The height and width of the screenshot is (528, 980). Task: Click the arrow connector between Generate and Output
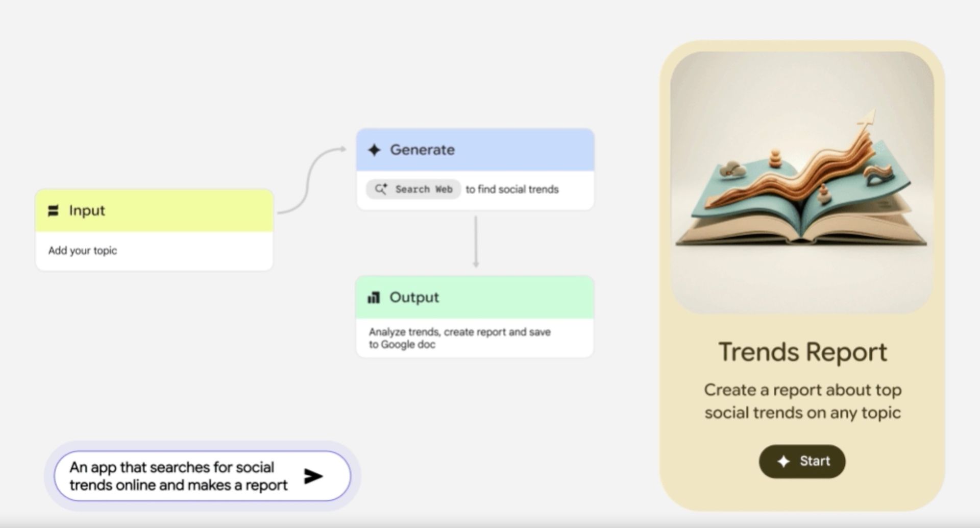[476, 241]
